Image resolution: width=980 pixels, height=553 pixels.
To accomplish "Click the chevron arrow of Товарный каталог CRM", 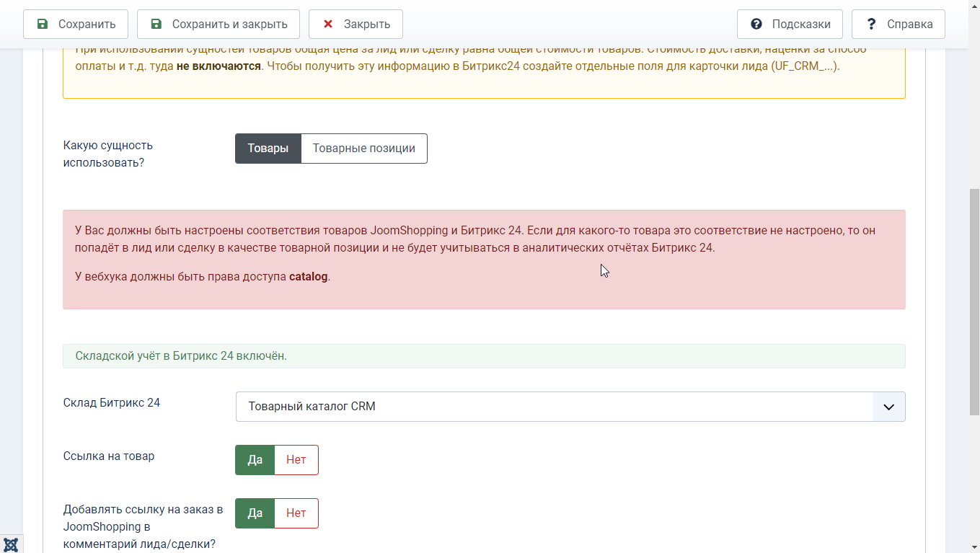I will click(x=889, y=407).
